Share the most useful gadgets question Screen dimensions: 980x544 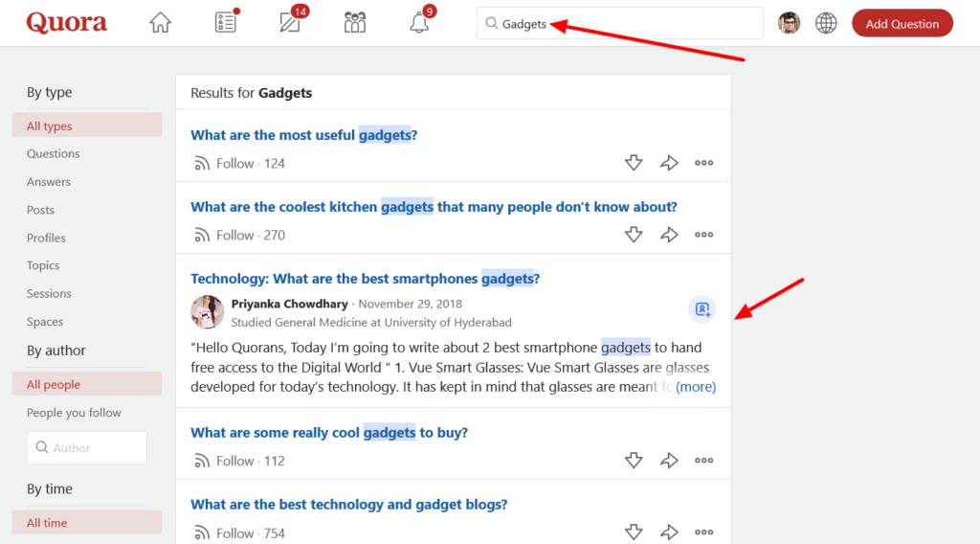coord(669,163)
